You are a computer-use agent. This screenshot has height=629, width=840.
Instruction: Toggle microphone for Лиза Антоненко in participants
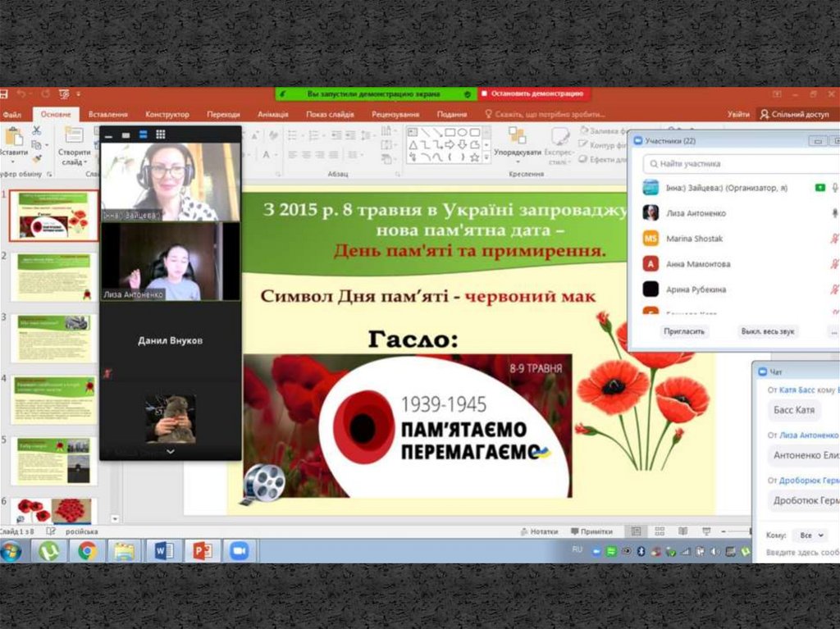[834, 213]
